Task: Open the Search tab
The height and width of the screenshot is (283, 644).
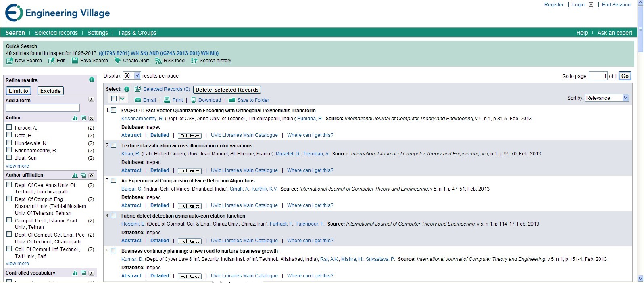Action: 15,33
